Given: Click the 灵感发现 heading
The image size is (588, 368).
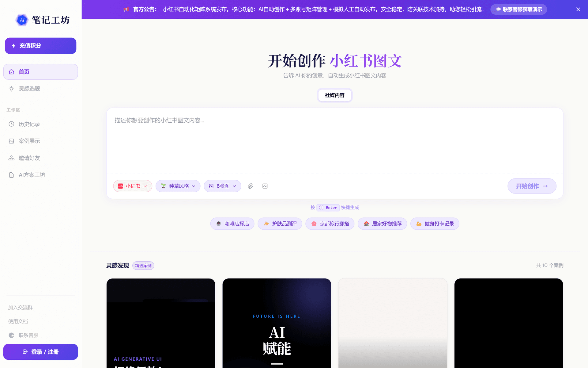Looking at the screenshot, I should (118, 266).
